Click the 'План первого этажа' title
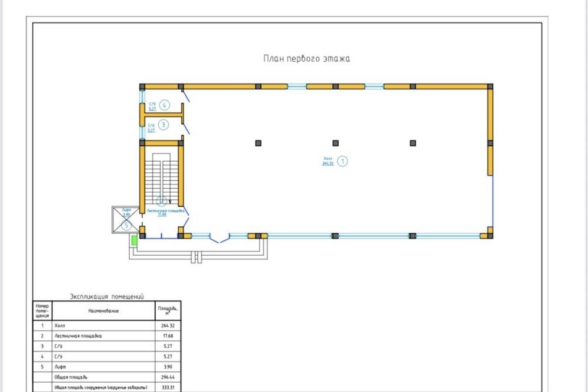This screenshot has width=588, height=392. [306, 59]
